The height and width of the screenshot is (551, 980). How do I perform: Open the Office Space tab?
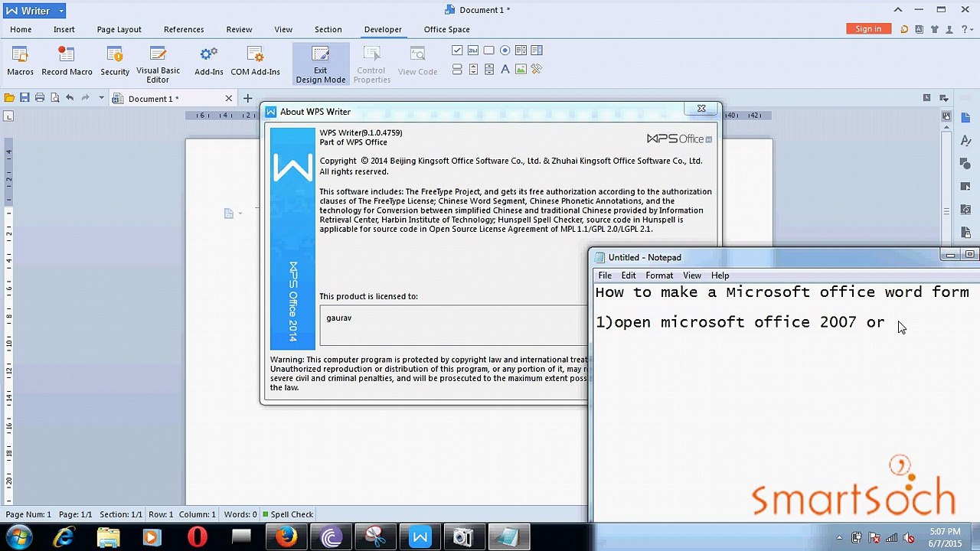(x=447, y=29)
